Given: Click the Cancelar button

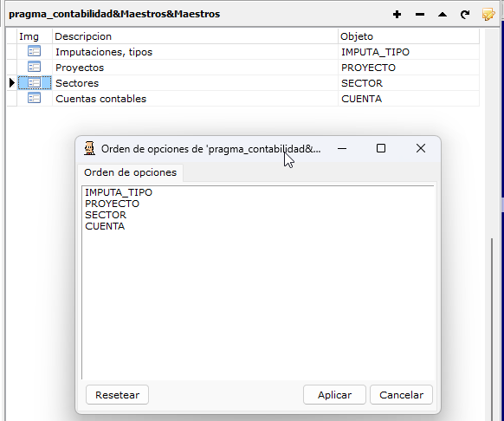Looking at the screenshot, I should (x=402, y=395).
